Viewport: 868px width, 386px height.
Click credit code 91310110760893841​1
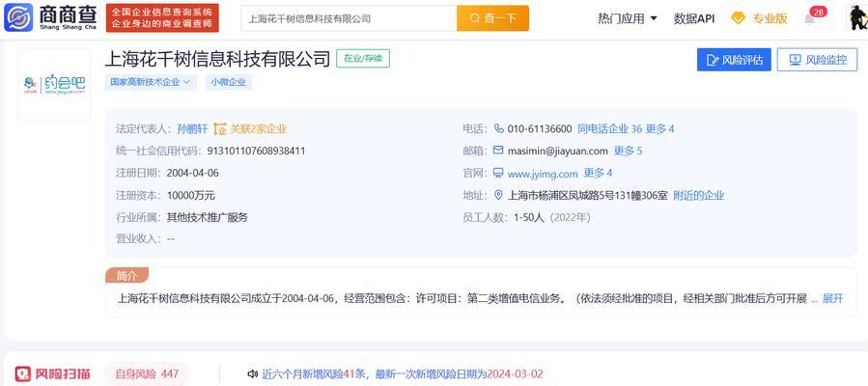click(256, 151)
